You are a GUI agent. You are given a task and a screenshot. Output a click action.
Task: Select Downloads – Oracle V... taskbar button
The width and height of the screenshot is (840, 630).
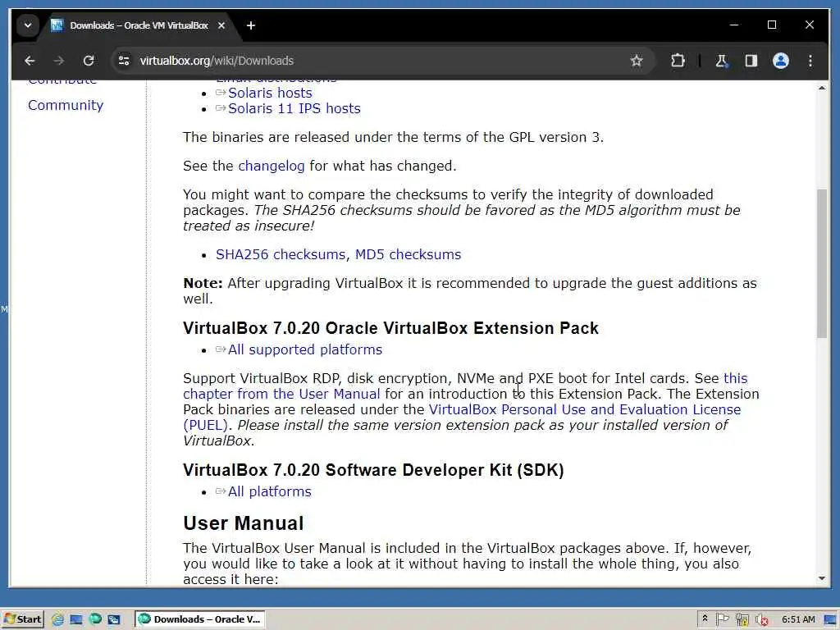[199, 619]
